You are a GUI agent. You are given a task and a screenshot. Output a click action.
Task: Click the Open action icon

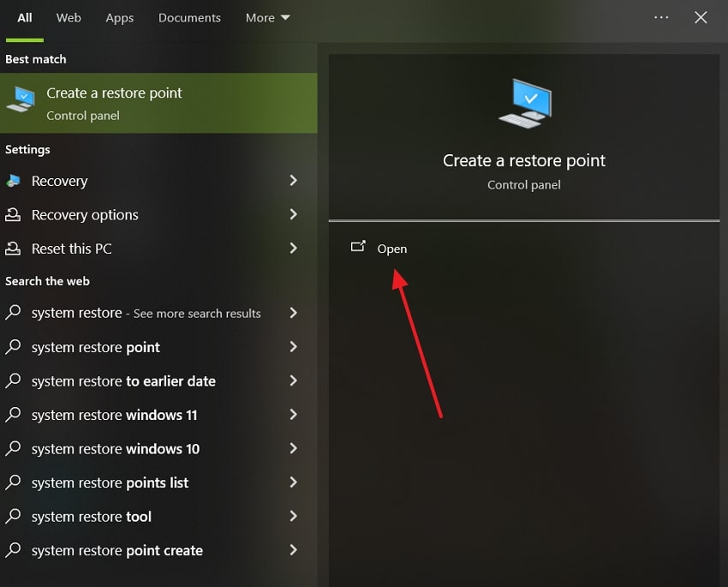(x=359, y=247)
